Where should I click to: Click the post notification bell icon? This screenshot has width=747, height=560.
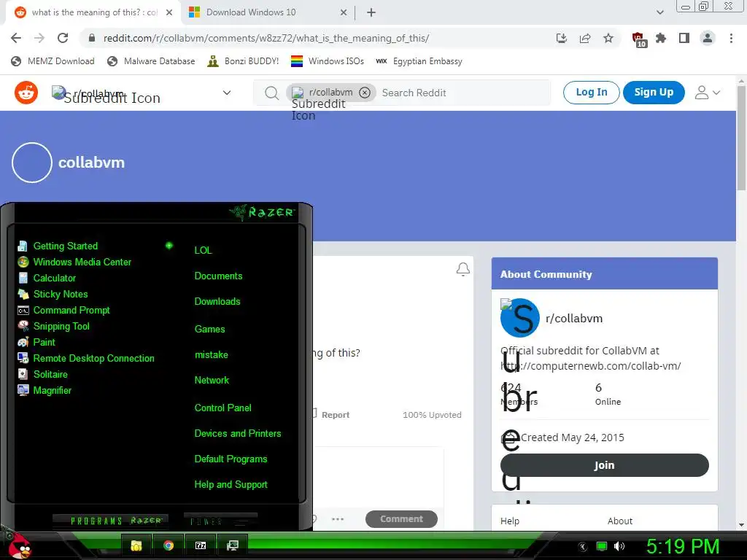tap(463, 270)
